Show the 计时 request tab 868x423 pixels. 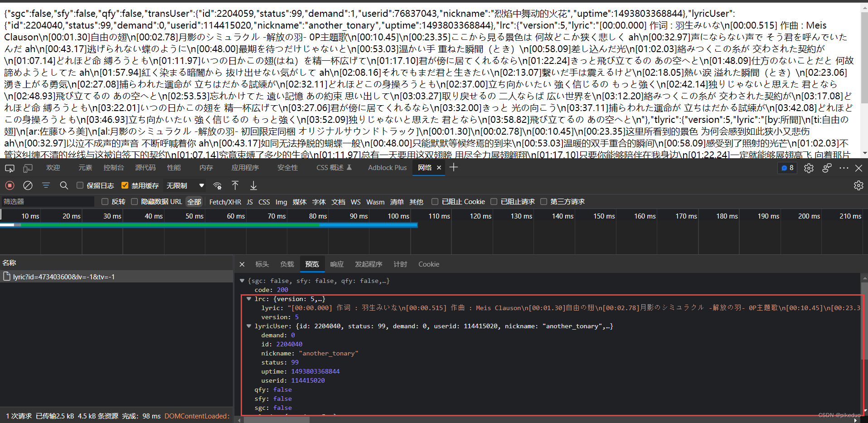(x=400, y=264)
